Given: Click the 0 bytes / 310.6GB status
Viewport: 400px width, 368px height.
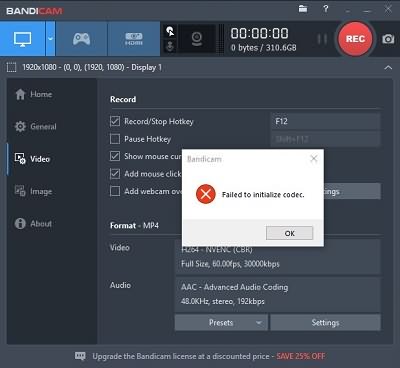Looking at the screenshot, I should tap(263, 48).
